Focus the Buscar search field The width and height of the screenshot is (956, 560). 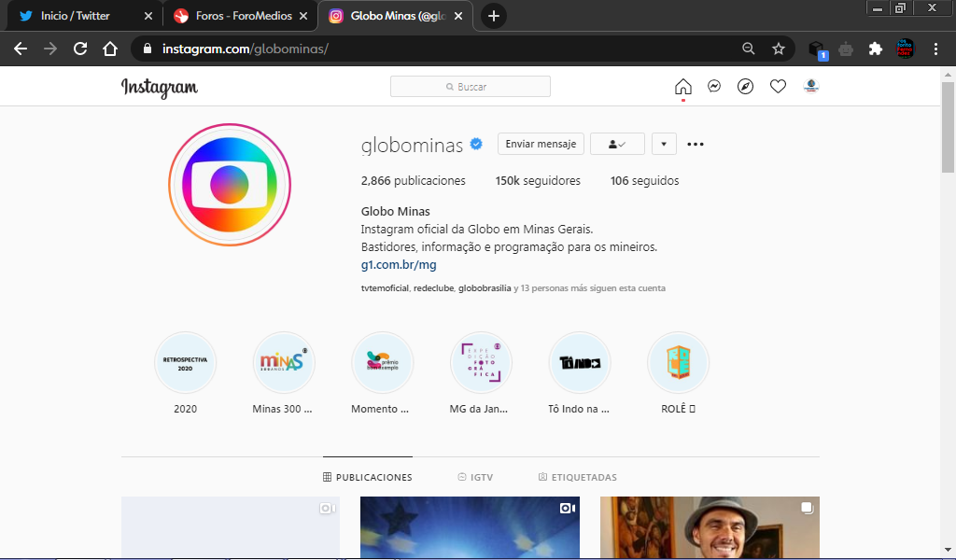click(x=471, y=87)
